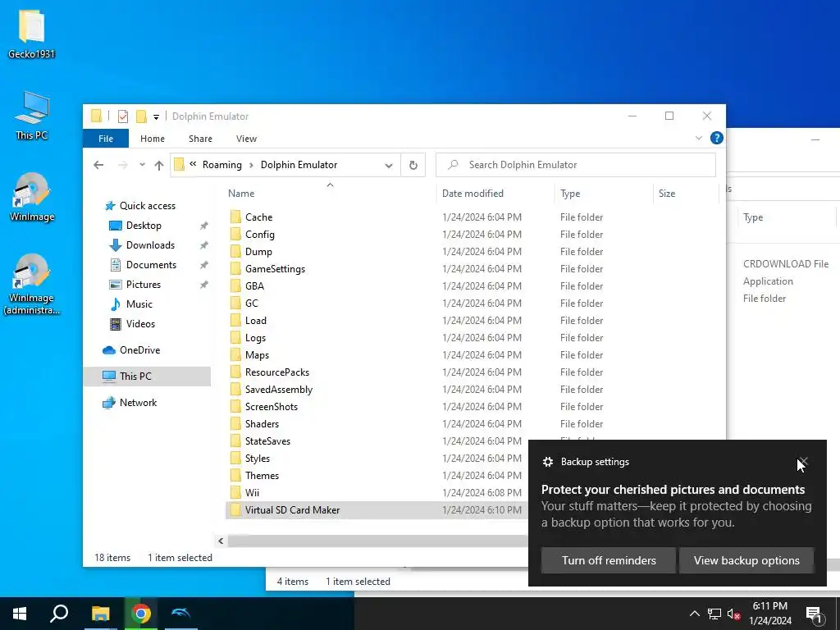Select the Shaders folder
This screenshot has height=630, width=840.
point(262,424)
